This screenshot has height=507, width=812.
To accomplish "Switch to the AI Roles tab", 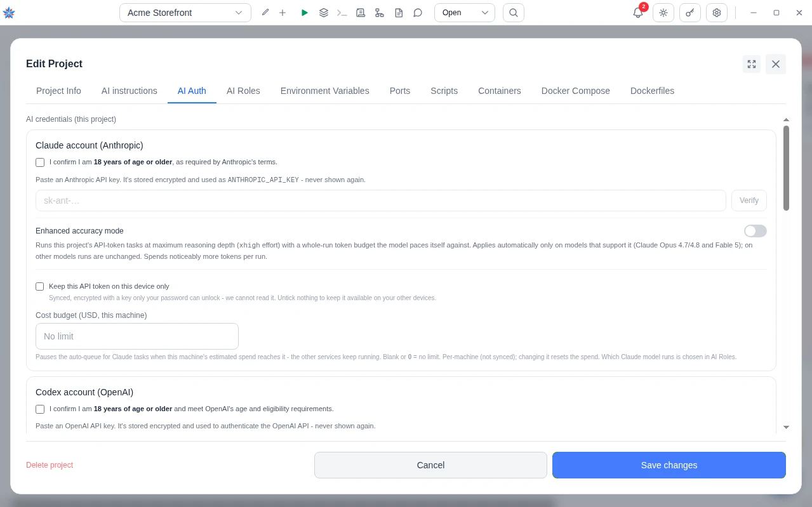I will pos(243,91).
